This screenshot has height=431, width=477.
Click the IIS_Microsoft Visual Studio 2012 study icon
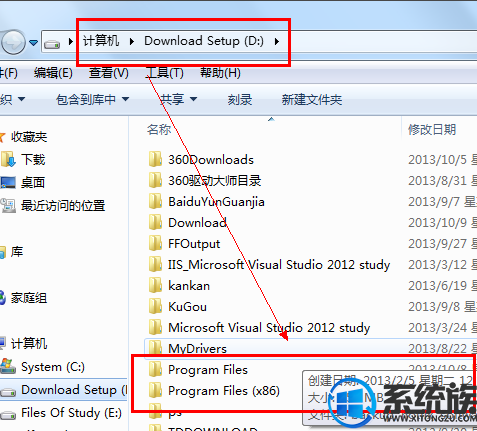tap(155, 264)
